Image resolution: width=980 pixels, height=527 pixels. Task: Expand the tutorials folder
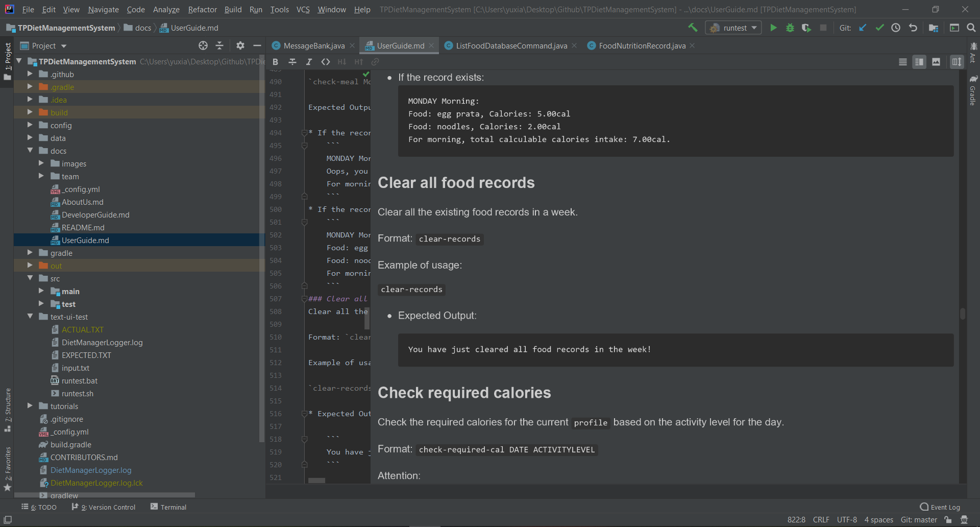[x=30, y=406]
